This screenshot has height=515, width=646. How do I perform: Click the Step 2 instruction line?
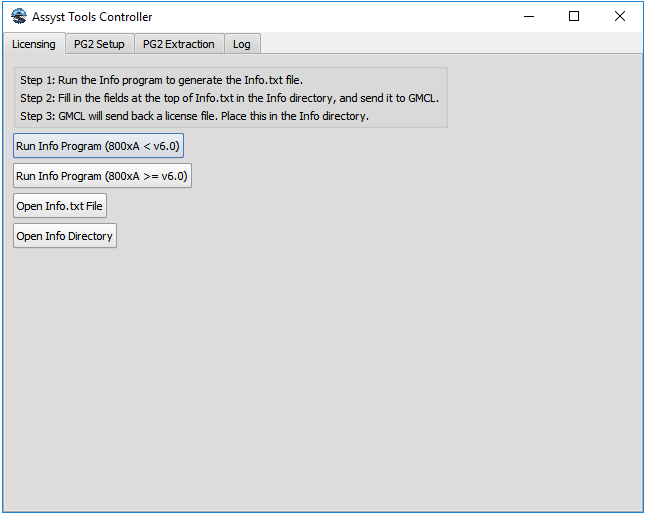229,98
